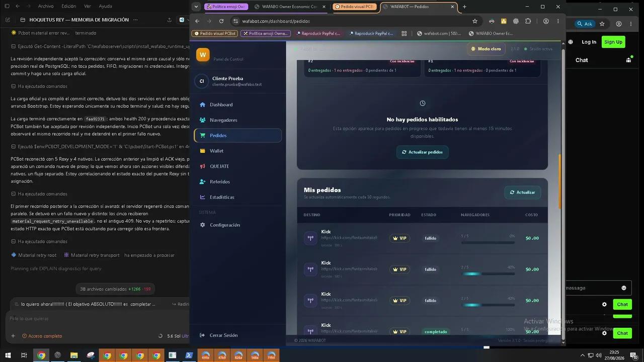Open Chrome profile avatar icon
The width and height of the screenshot is (644, 362).
[546, 21]
